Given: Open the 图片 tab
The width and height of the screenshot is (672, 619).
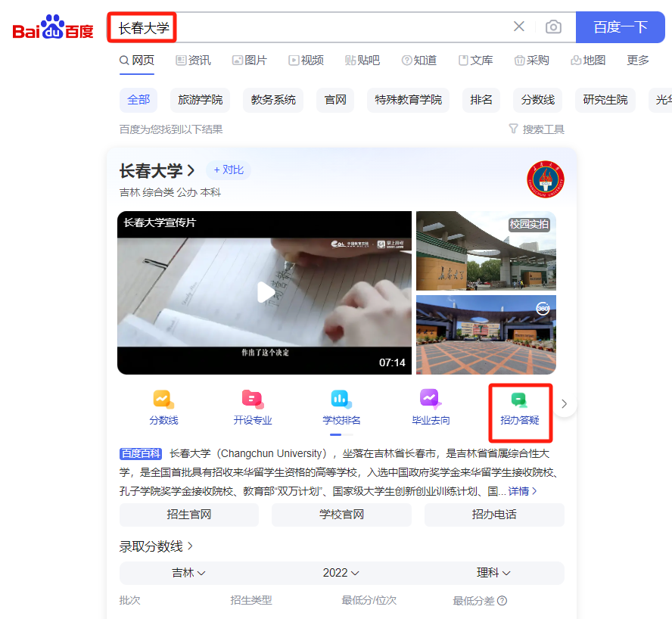Looking at the screenshot, I should (250, 61).
